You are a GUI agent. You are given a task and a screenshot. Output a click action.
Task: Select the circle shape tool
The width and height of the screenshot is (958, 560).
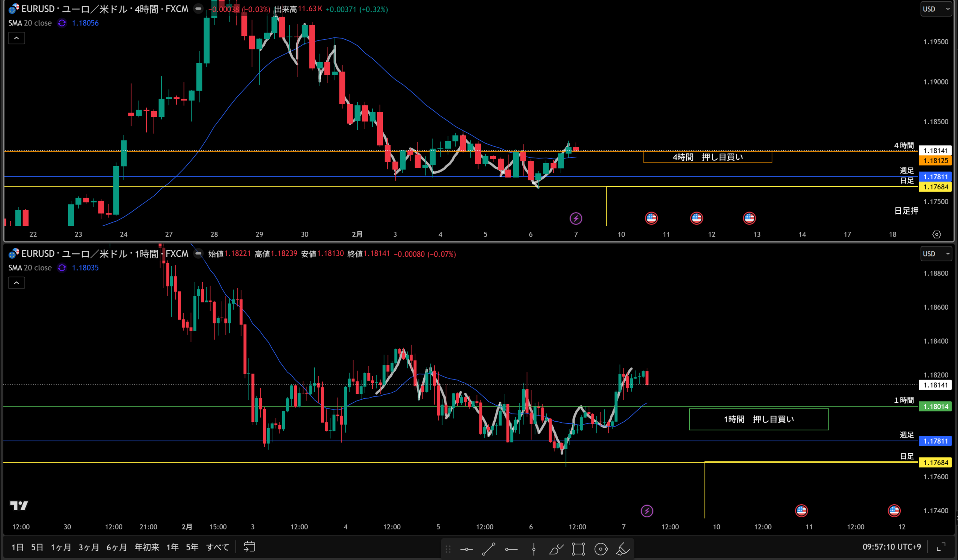tap(601, 549)
